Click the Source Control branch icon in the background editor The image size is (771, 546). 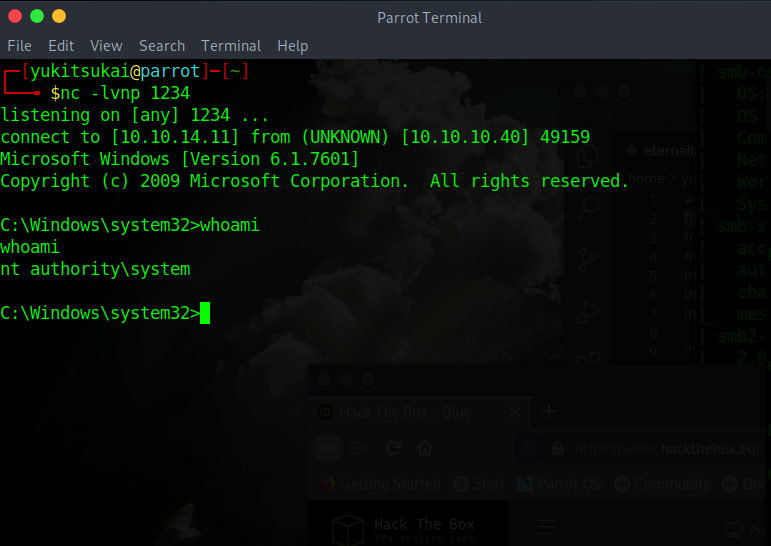coord(588,260)
